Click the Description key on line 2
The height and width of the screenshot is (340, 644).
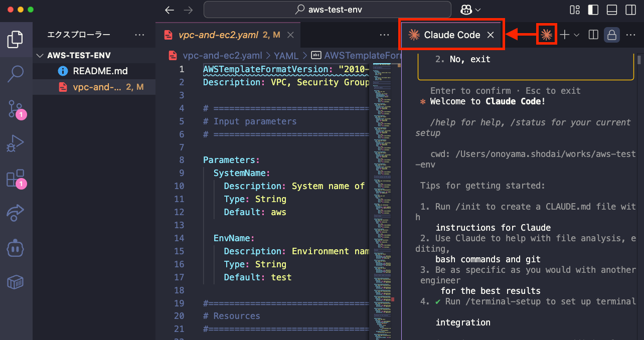tap(231, 82)
